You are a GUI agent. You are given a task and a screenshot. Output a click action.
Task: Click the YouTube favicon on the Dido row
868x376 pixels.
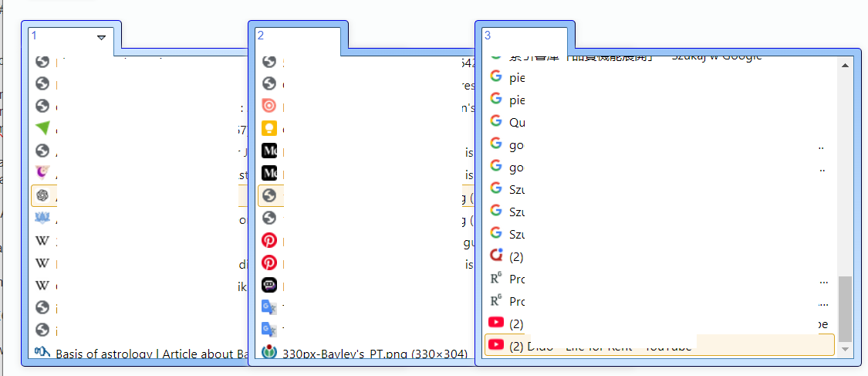(x=496, y=344)
